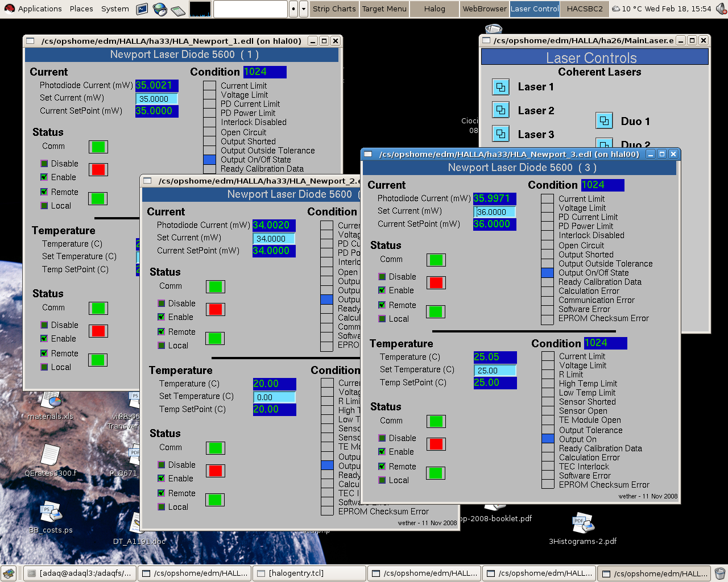Open the Strip Charts panel menu

click(x=334, y=9)
